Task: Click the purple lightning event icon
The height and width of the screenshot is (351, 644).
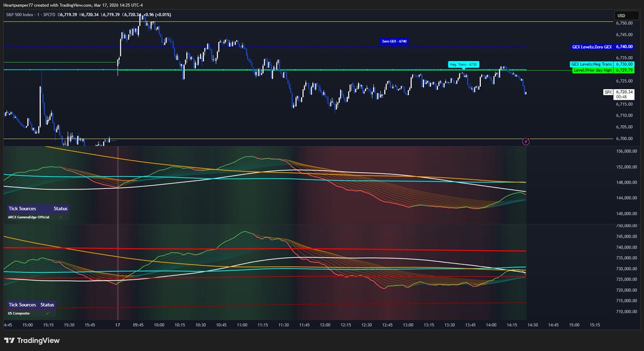Action: click(x=526, y=142)
